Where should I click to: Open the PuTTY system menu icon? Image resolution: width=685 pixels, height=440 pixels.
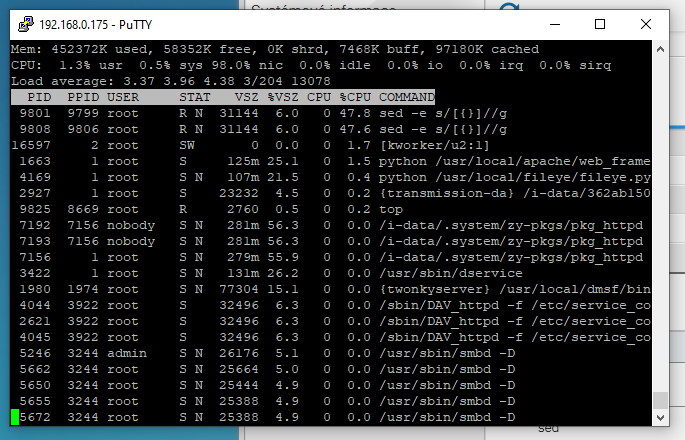click(x=20, y=23)
